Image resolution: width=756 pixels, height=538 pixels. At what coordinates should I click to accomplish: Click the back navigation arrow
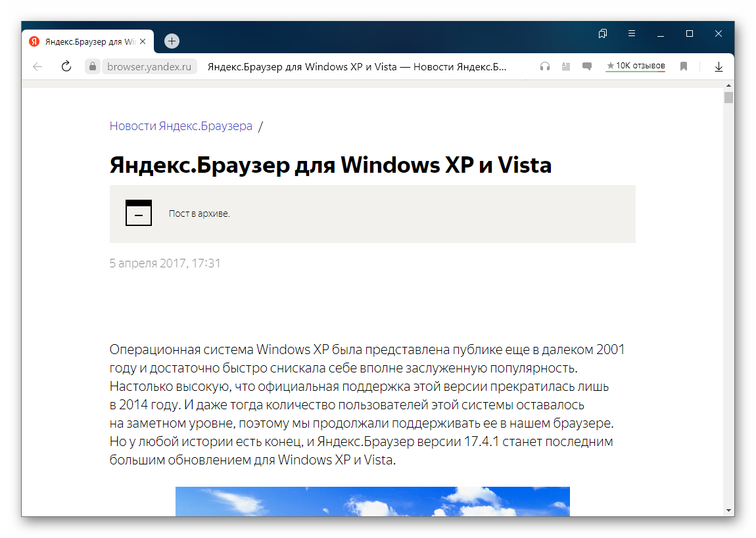(x=37, y=66)
